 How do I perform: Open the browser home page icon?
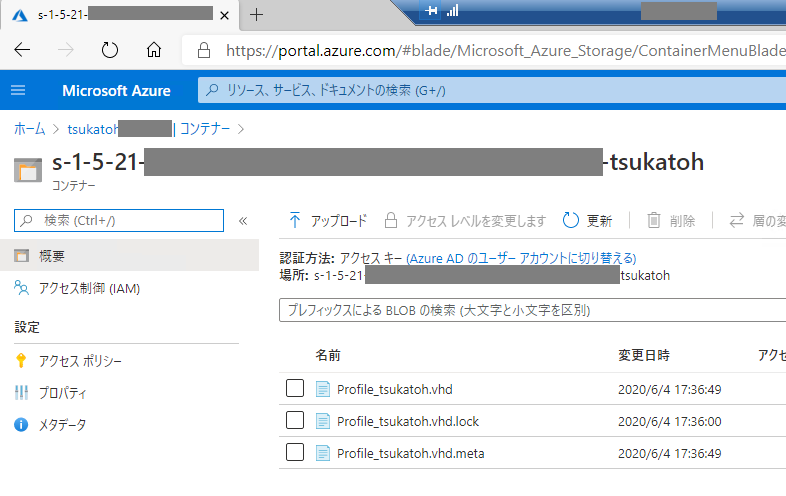[154, 50]
